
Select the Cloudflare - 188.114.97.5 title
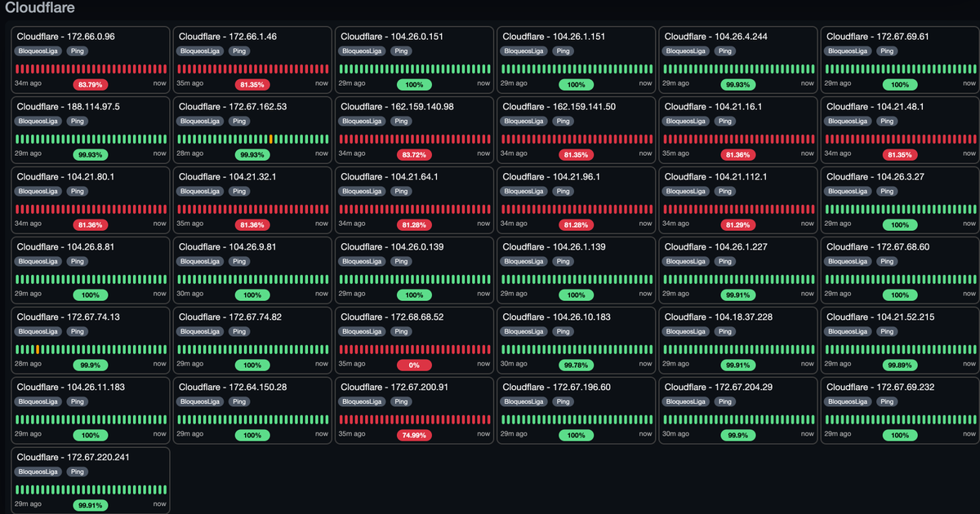tap(68, 107)
